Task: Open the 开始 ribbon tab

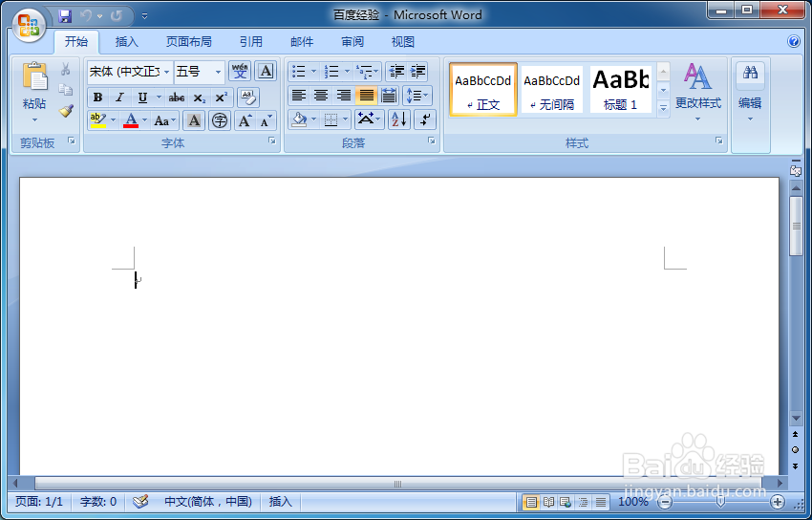Action: [x=76, y=42]
